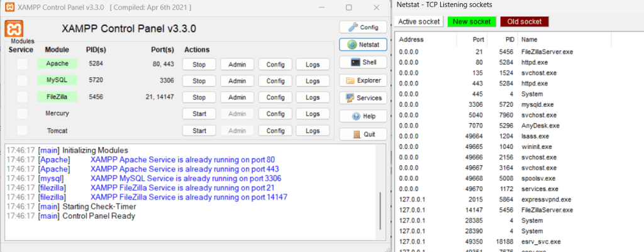Click the Apache module label

[x=57, y=63]
